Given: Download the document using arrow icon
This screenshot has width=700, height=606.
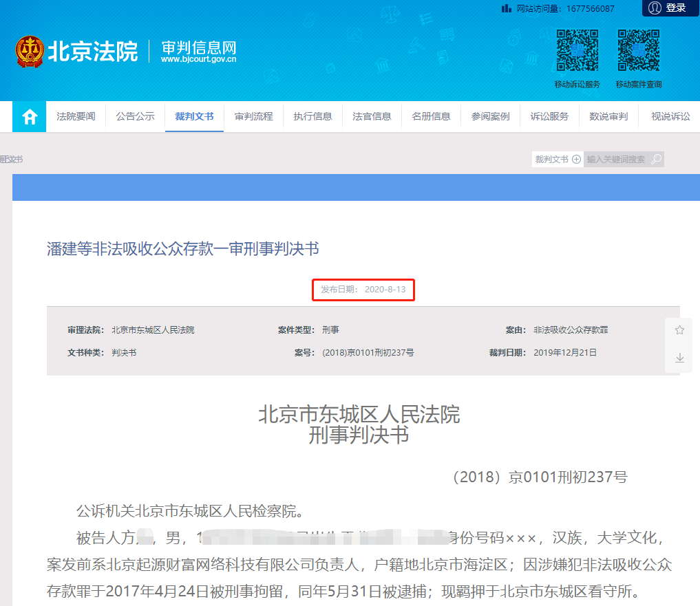Looking at the screenshot, I should [x=679, y=358].
